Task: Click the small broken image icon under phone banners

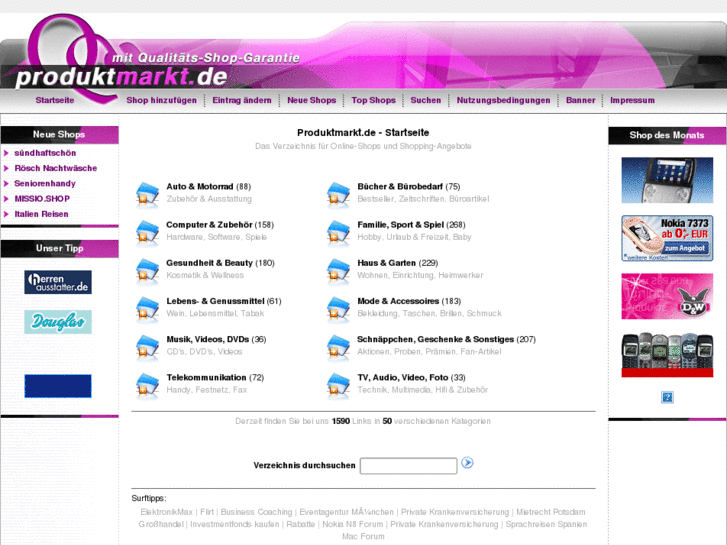Action: click(667, 397)
